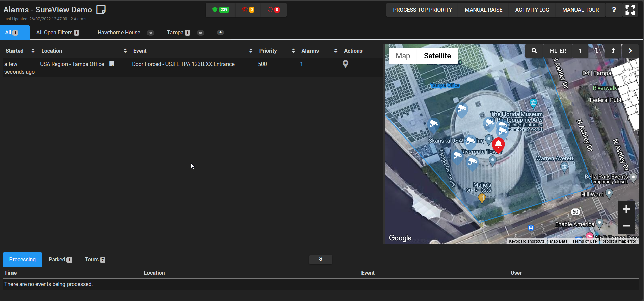This screenshot has height=301, width=644.
Task: Collapse panel with the double-chevron down button
Action: click(321, 259)
